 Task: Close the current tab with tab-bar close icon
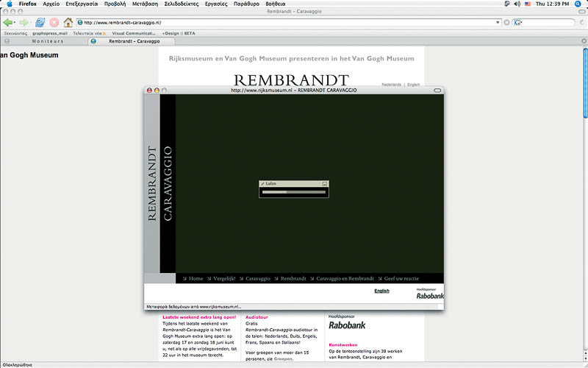tap(584, 41)
